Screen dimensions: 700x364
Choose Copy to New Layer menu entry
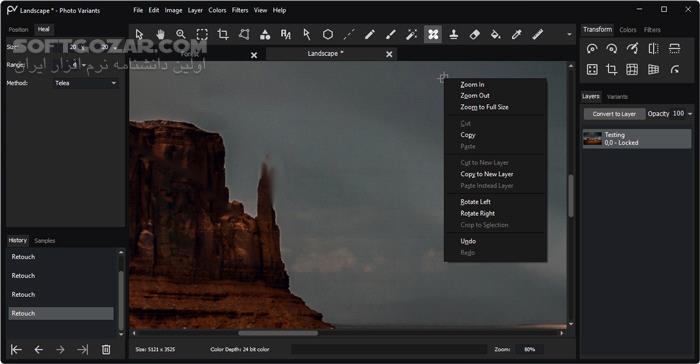(x=487, y=174)
